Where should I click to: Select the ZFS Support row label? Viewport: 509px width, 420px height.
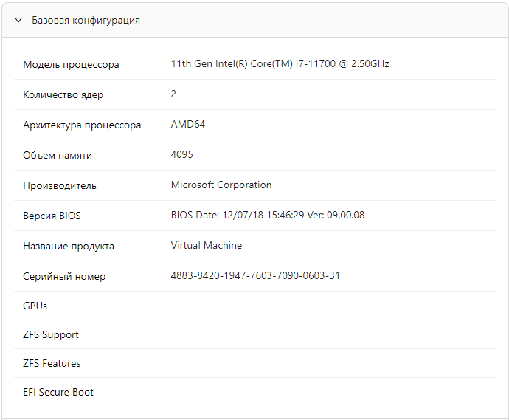51,335
